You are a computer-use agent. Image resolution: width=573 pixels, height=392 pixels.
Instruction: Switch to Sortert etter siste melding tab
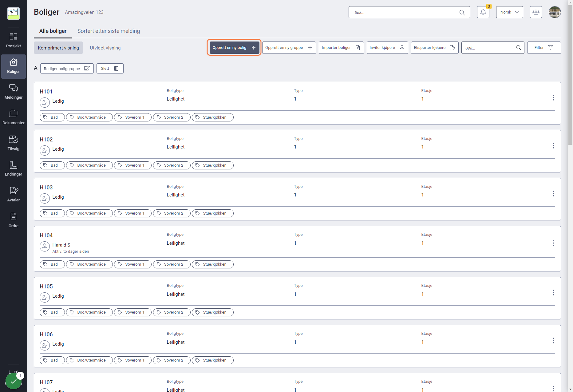coord(109,31)
